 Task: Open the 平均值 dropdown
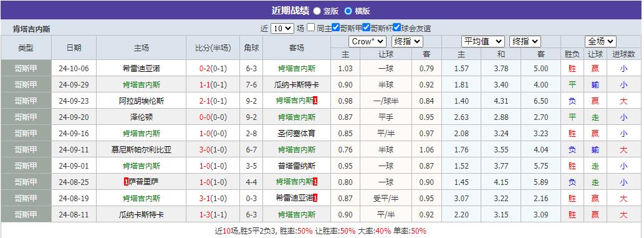pos(483,42)
